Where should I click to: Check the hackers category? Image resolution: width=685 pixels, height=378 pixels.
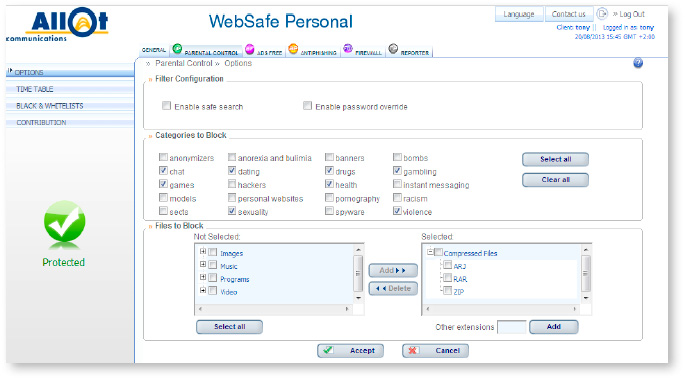(232, 184)
